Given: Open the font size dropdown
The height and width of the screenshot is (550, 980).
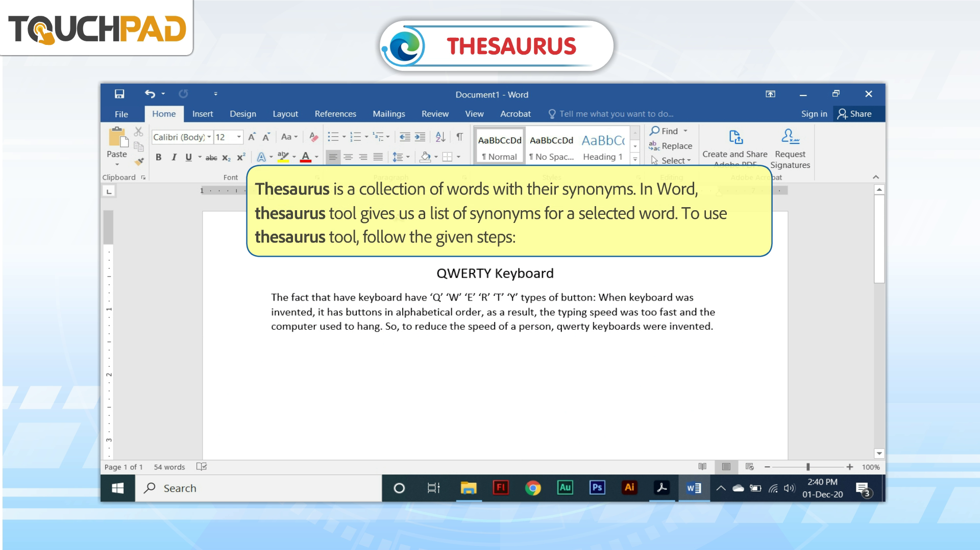Looking at the screenshot, I should pos(238,137).
